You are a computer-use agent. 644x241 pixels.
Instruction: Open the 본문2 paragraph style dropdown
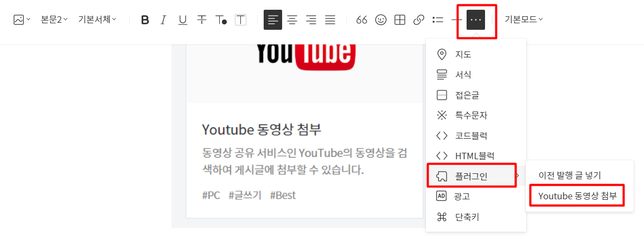click(54, 19)
